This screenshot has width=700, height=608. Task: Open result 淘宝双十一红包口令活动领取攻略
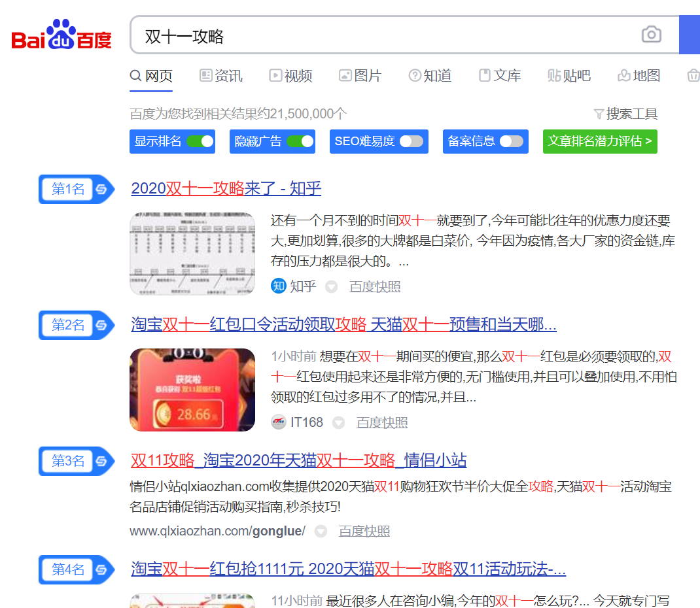343,324
